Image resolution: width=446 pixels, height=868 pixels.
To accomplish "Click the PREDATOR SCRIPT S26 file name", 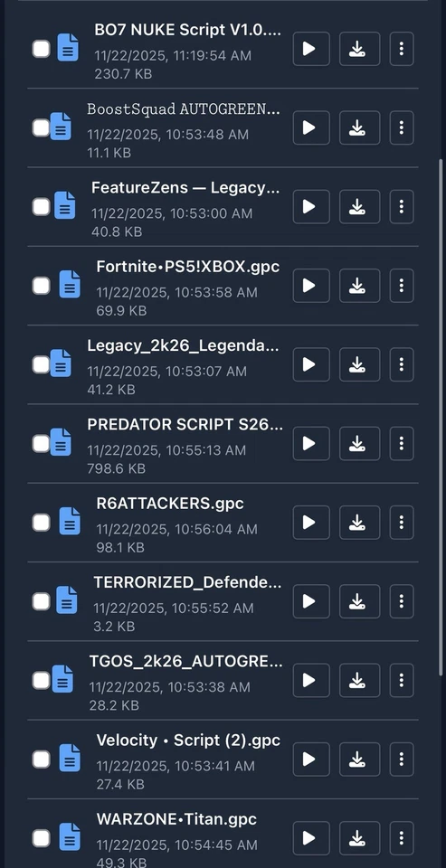I will [x=185, y=425].
